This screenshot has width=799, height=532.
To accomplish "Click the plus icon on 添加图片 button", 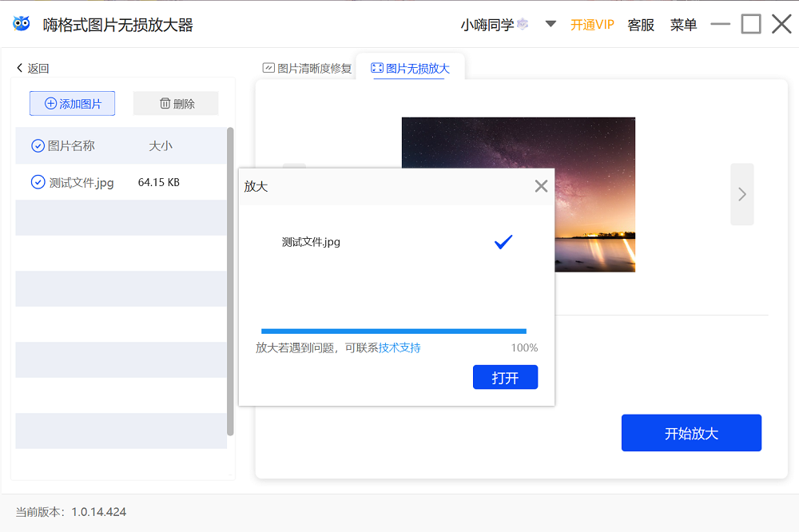I will [50, 103].
